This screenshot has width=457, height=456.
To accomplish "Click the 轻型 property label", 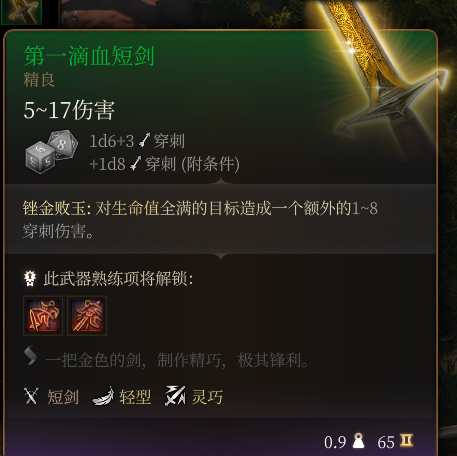I will [135, 397].
